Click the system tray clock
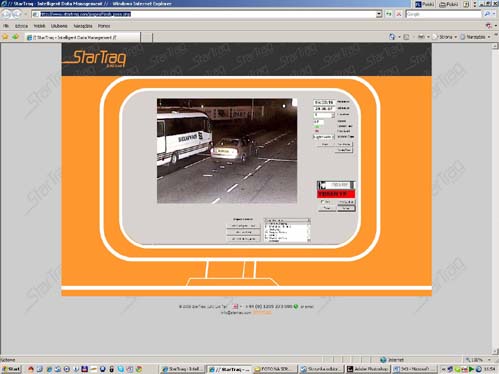 click(490, 369)
